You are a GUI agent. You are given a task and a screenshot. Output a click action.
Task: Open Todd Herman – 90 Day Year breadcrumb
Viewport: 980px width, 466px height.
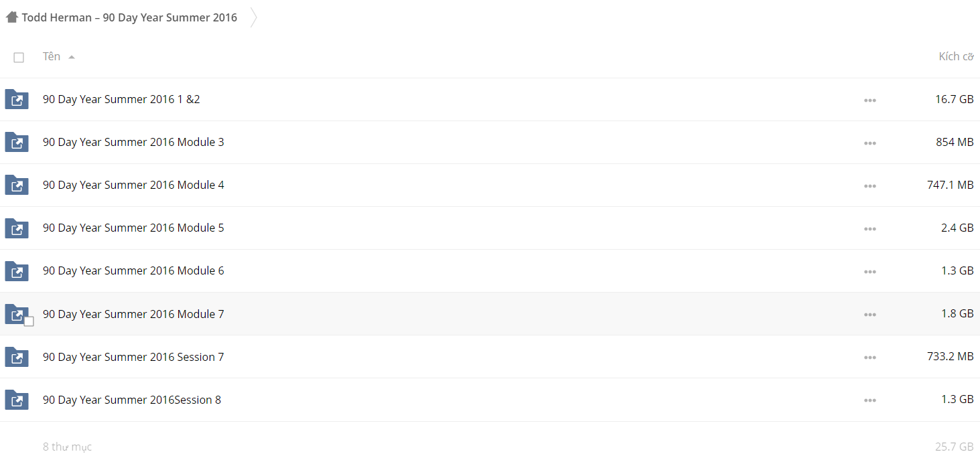point(129,17)
